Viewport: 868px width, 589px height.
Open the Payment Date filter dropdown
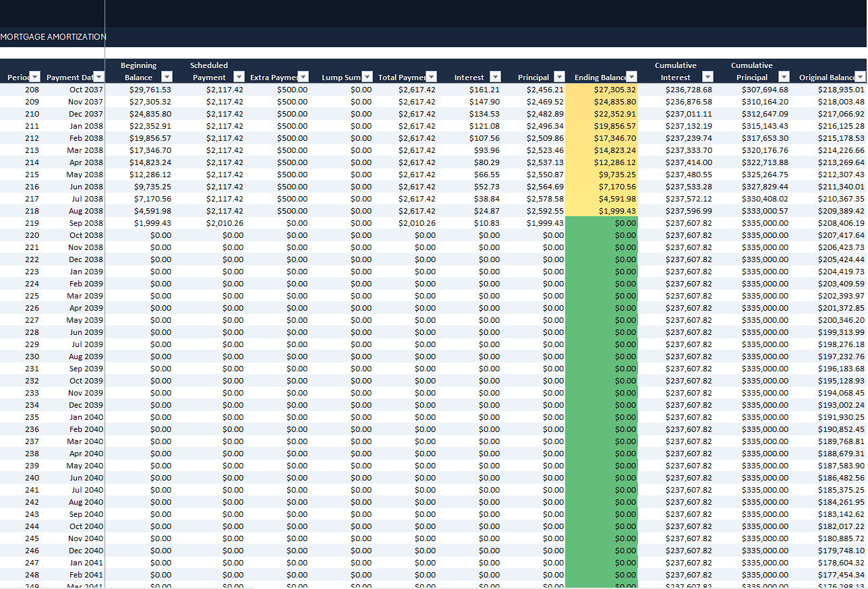98,77
